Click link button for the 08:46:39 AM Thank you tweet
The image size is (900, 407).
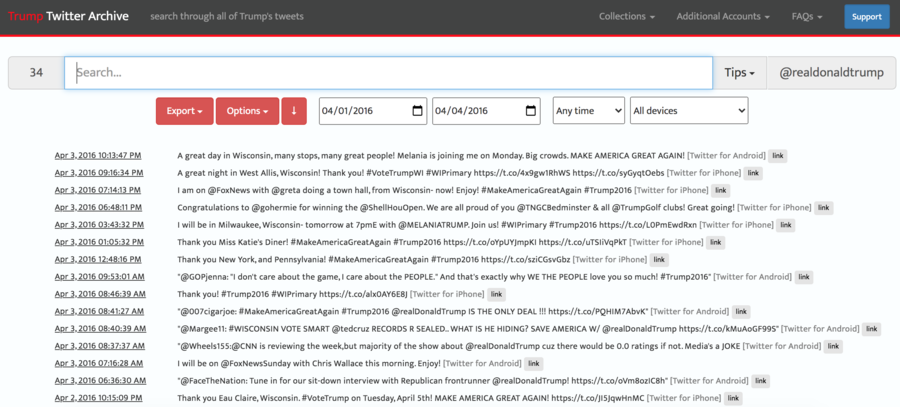point(496,294)
